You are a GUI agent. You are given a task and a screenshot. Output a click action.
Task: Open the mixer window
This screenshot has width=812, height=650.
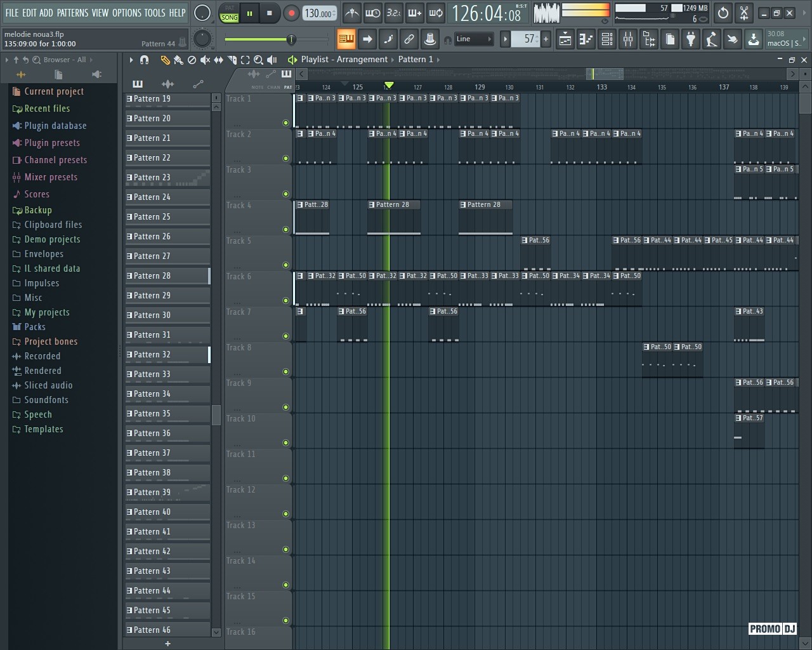coord(627,39)
